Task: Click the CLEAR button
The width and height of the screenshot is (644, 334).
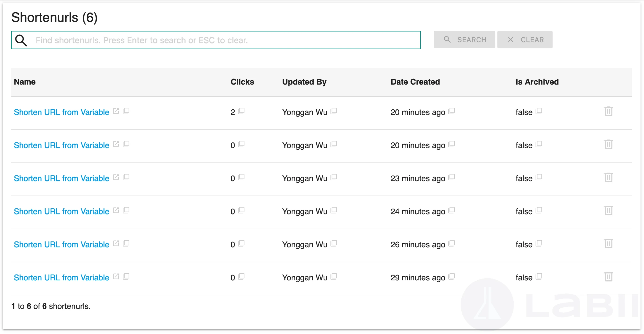Action: (x=525, y=40)
